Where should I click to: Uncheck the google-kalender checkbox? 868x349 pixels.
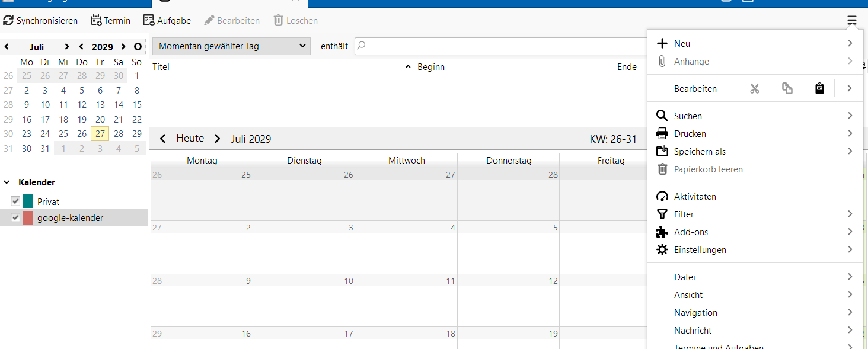[16, 218]
